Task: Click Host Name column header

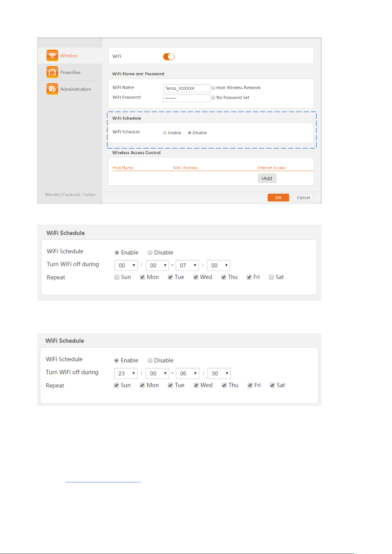Action: coord(123,168)
